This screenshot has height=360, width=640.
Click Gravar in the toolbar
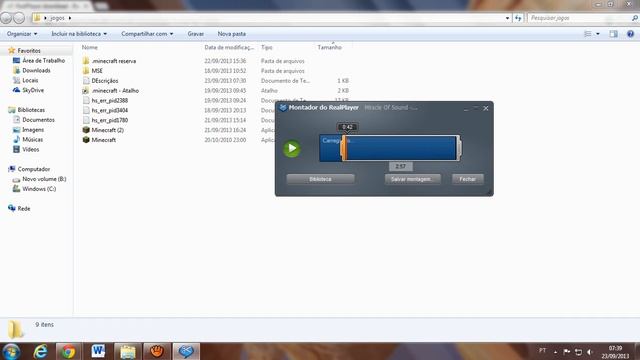[x=196, y=34]
